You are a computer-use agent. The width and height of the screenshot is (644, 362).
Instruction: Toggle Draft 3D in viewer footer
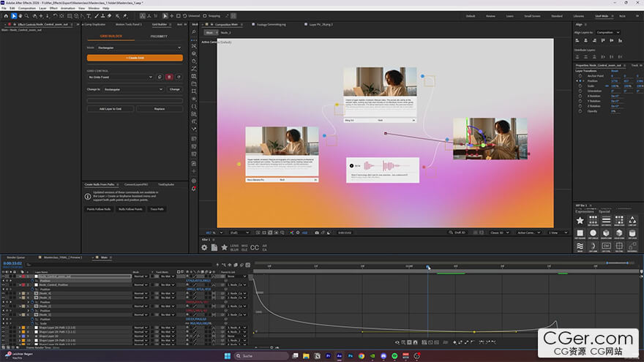point(457,233)
